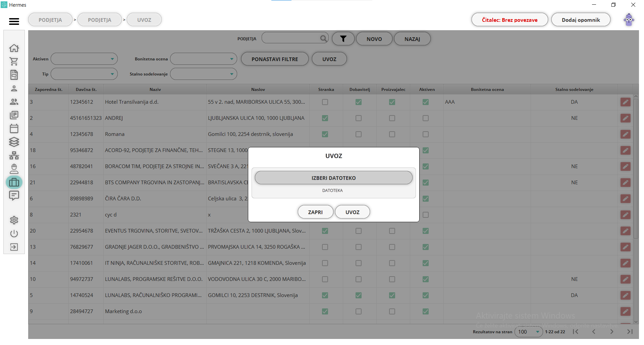Go to the first results page

click(576, 332)
